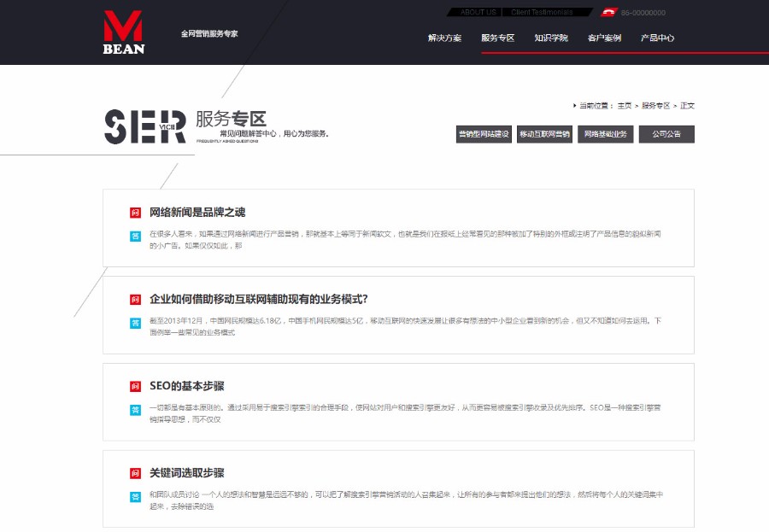Click the 公司公告 category button
The width and height of the screenshot is (769, 532).
[x=666, y=134]
